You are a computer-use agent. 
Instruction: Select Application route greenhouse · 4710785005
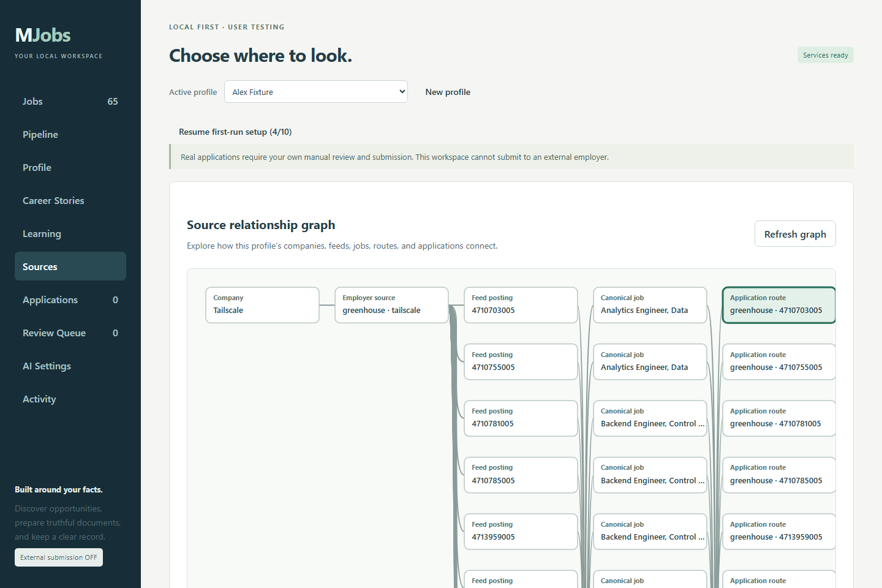[x=779, y=475]
